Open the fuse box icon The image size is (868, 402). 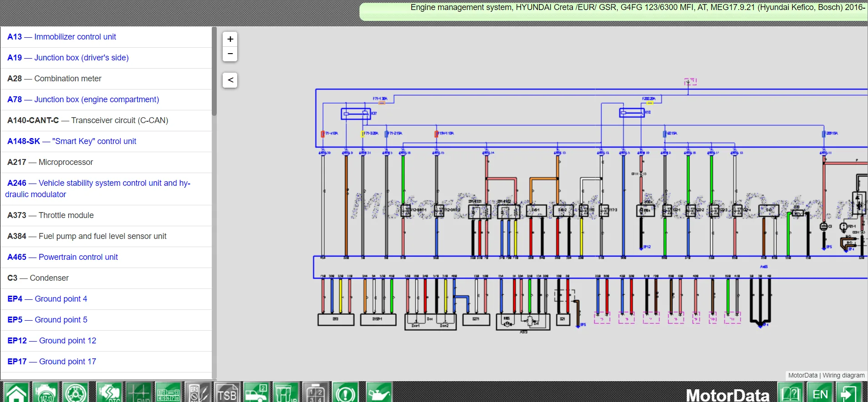coord(286,392)
